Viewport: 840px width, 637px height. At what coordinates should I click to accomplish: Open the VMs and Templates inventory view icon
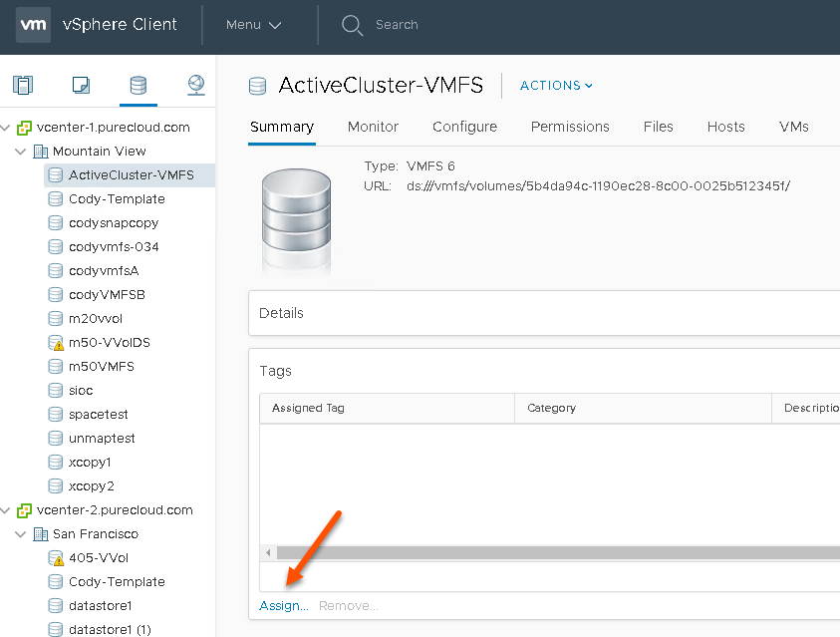tap(81, 85)
